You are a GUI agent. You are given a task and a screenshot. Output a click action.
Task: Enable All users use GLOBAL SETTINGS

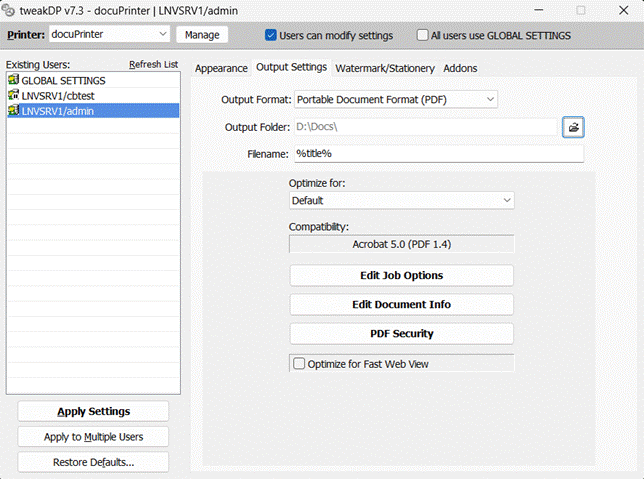click(x=423, y=35)
